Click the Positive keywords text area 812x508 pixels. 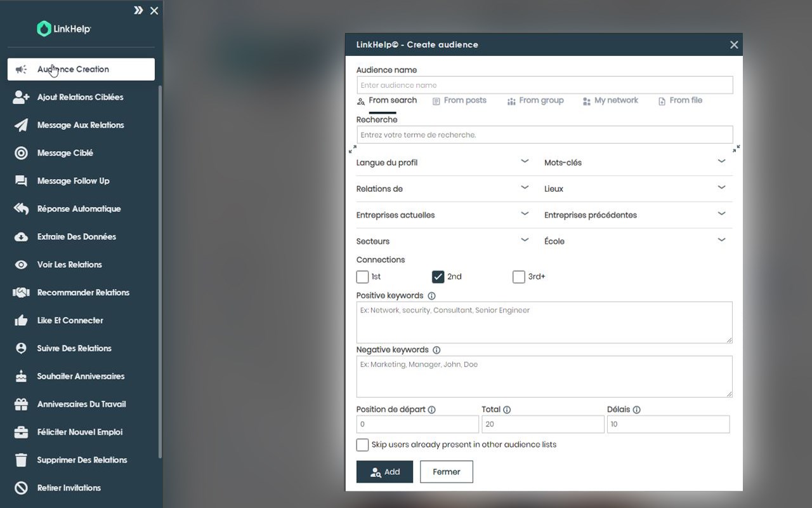[x=544, y=323]
